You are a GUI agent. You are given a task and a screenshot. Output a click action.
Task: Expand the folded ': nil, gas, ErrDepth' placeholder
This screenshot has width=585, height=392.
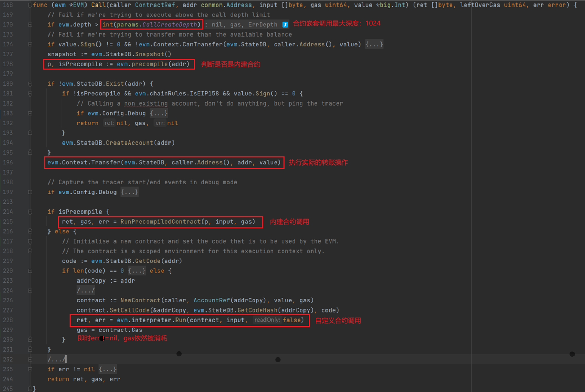[x=241, y=25]
